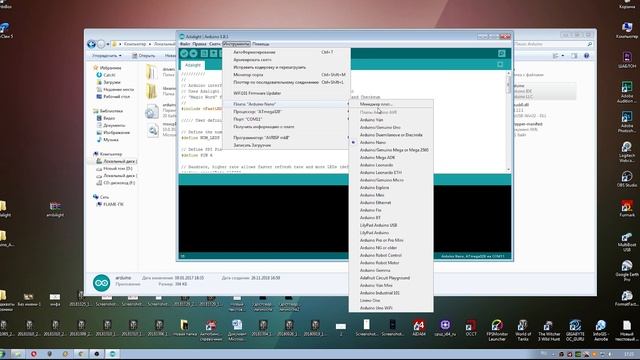Select the World of Tanks desktop icon
This screenshot has height=360, width=640.
(x=523, y=330)
